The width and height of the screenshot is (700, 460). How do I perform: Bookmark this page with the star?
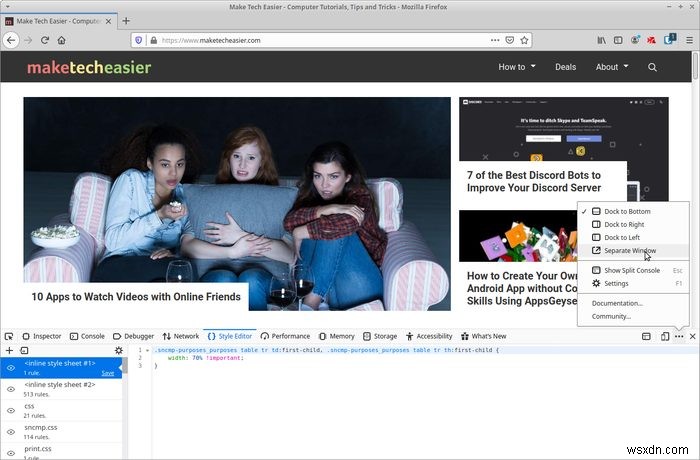524,40
